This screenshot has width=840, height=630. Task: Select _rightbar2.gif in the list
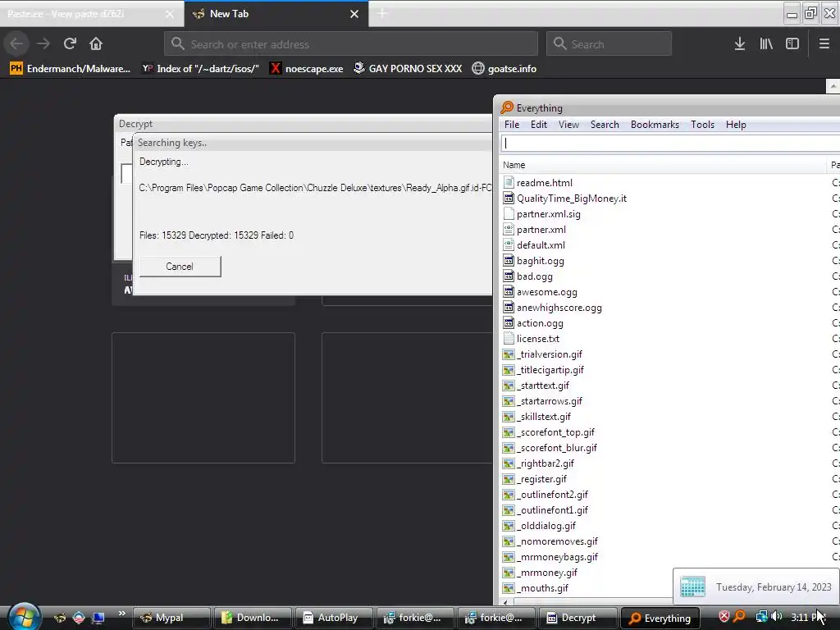point(546,463)
